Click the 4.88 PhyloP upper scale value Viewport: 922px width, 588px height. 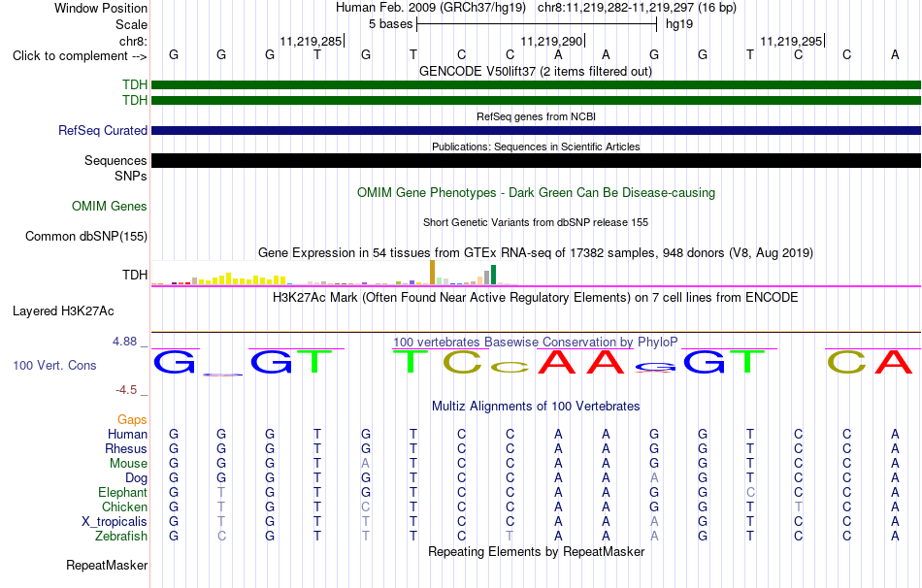[x=124, y=341]
